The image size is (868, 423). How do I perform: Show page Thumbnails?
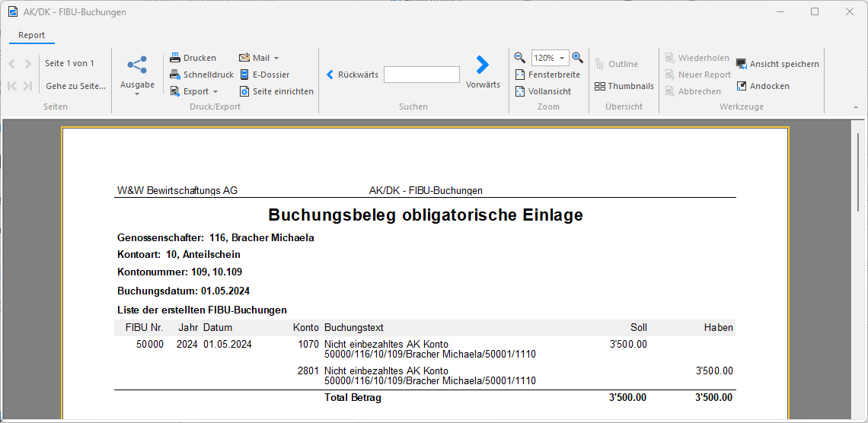coord(624,86)
